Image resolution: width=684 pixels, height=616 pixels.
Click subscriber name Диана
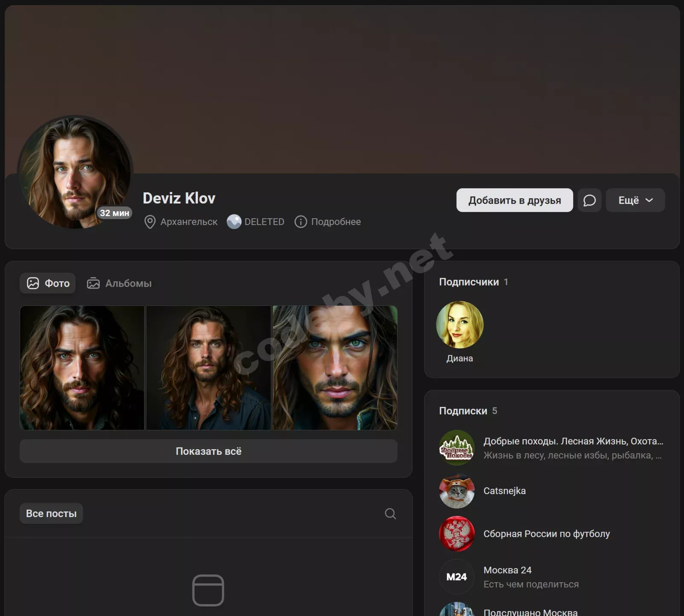pyautogui.click(x=460, y=358)
